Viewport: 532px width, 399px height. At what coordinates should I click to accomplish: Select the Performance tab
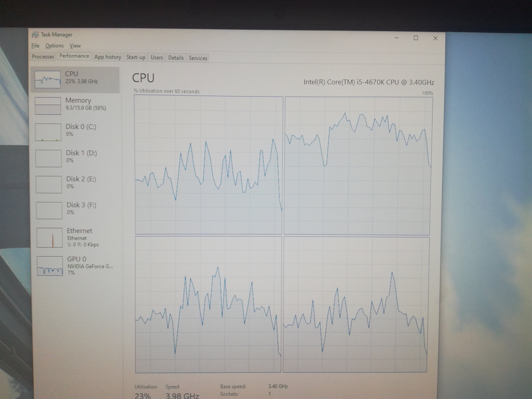click(74, 56)
